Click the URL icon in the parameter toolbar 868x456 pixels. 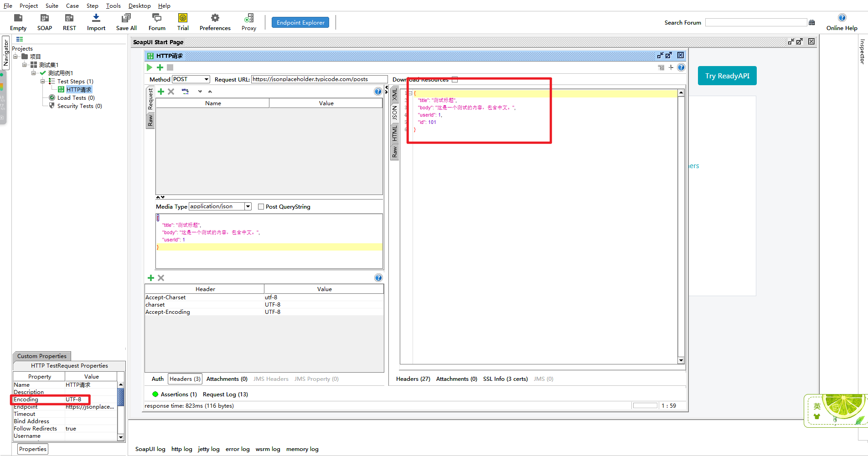(185, 91)
